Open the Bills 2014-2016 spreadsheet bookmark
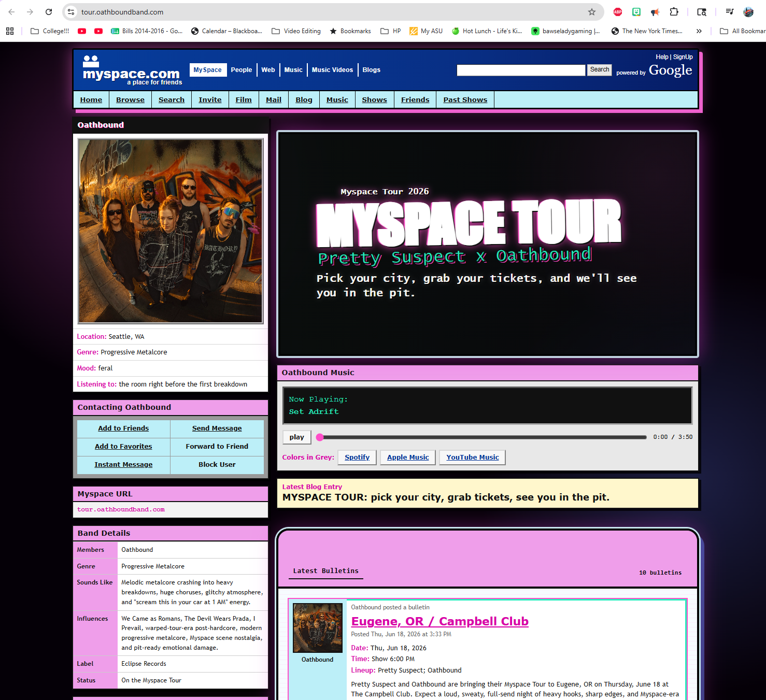 pyautogui.click(x=147, y=31)
